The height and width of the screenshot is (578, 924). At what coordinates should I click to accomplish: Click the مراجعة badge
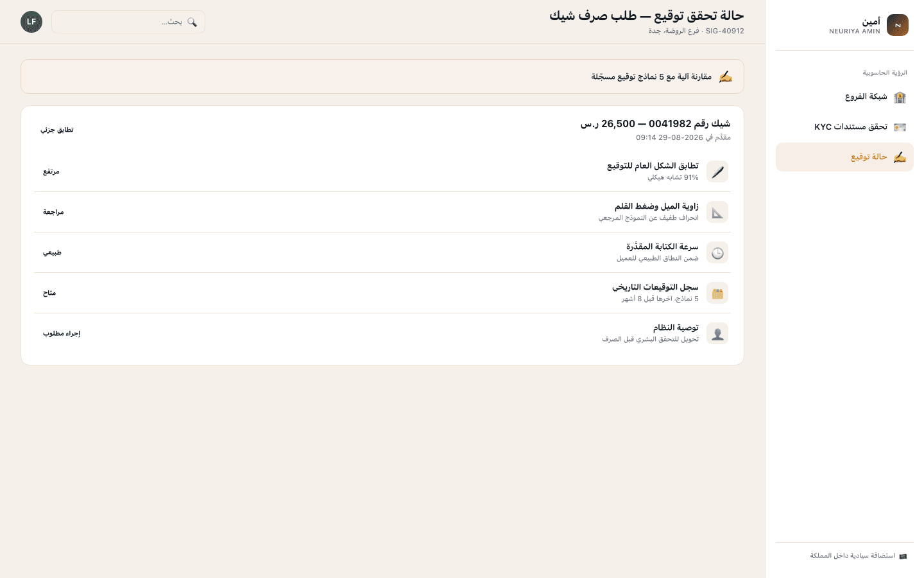53,212
